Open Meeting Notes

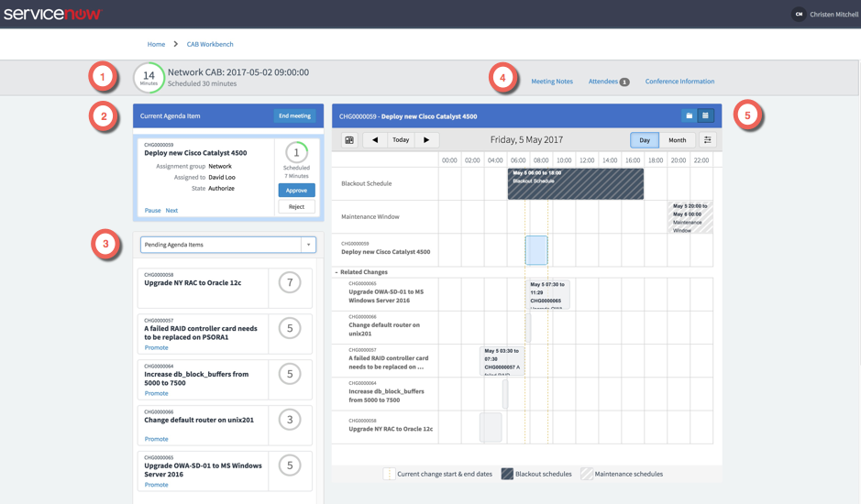pyautogui.click(x=552, y=82)
